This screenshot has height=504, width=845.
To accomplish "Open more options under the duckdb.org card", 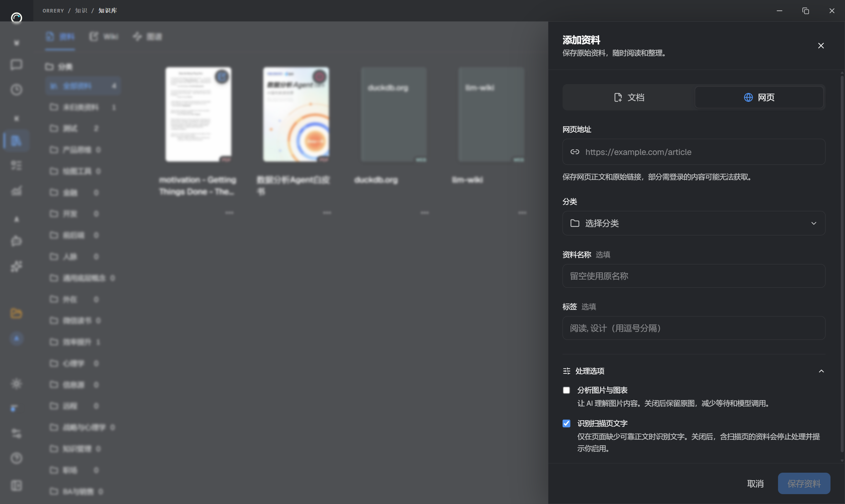I will tap(425, 213).
